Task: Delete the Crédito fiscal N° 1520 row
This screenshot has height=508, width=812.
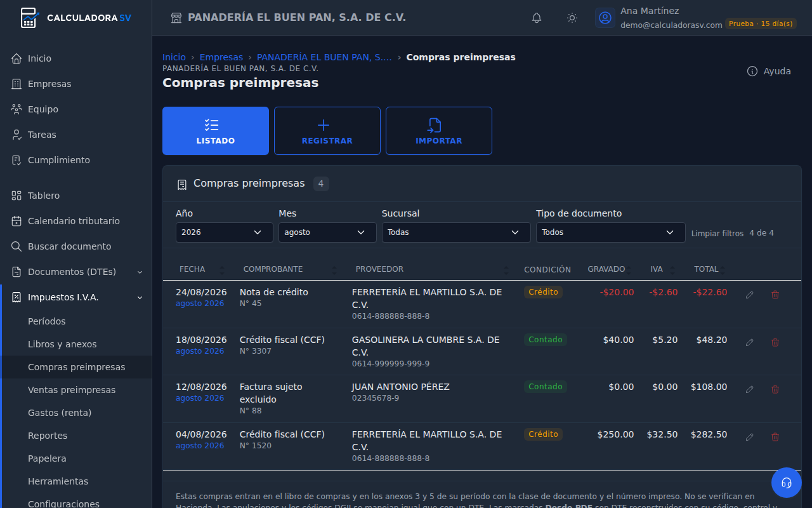Action: pos(775,437)
